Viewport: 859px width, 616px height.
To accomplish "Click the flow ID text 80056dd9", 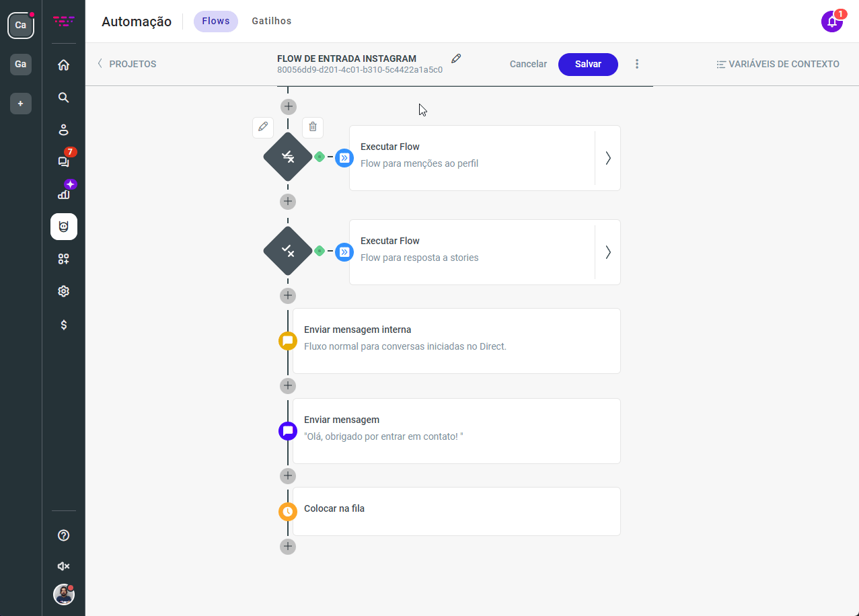I will point(360,70).
